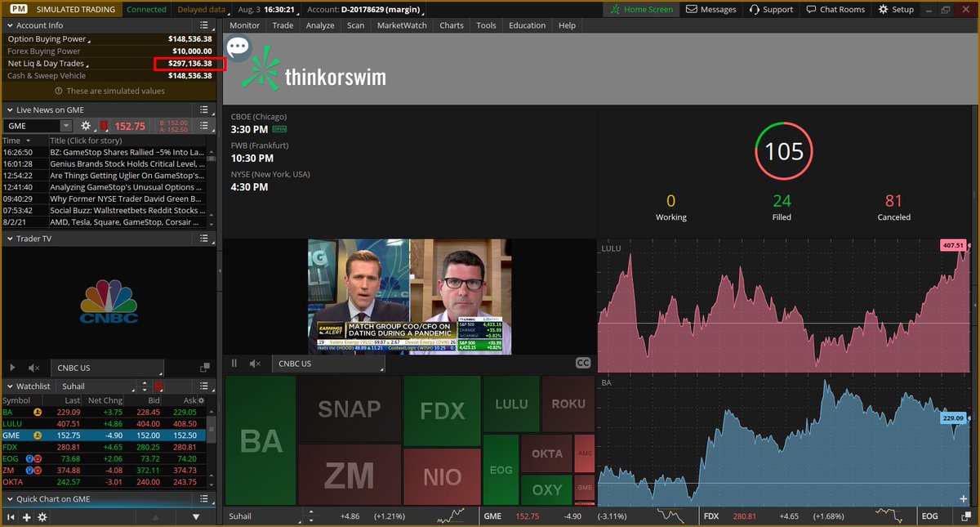The width and height of the screenshot is (980, 527).
Task: Collapse the Trader TV gadget
Action: tap(8, 239)
